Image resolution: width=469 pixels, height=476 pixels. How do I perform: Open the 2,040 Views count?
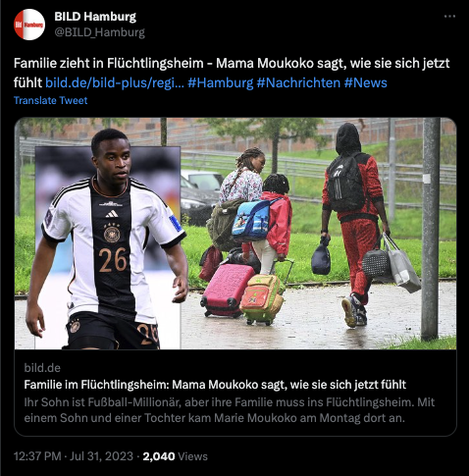(x=175, y=456)
